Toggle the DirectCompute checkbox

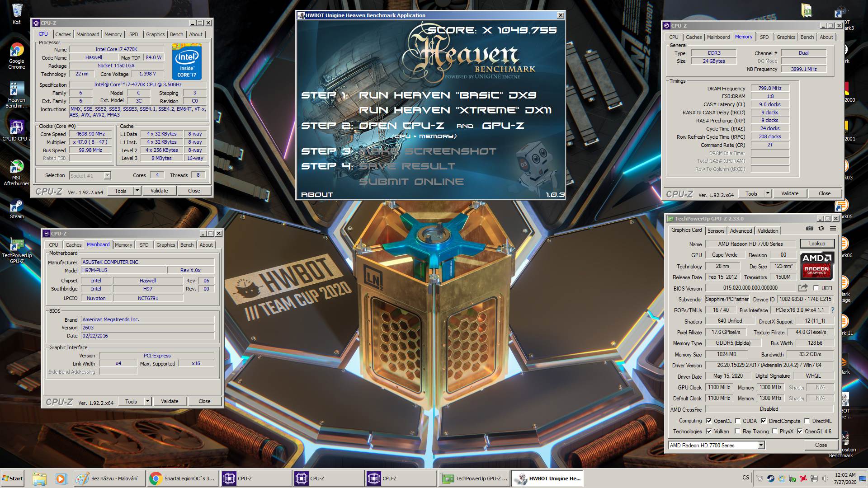[764, 421]
